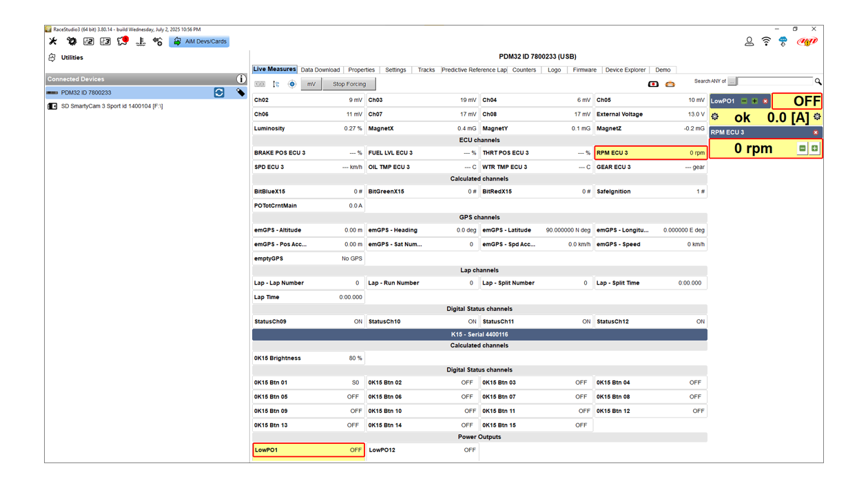The height and width of the screenshot is (488, 868).
Task: Decrease RPM ECU 3 forced value
Action: 803,148
